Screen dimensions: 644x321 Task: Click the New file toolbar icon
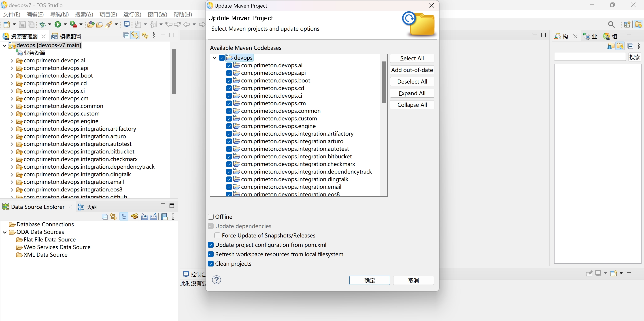point(7,24)
